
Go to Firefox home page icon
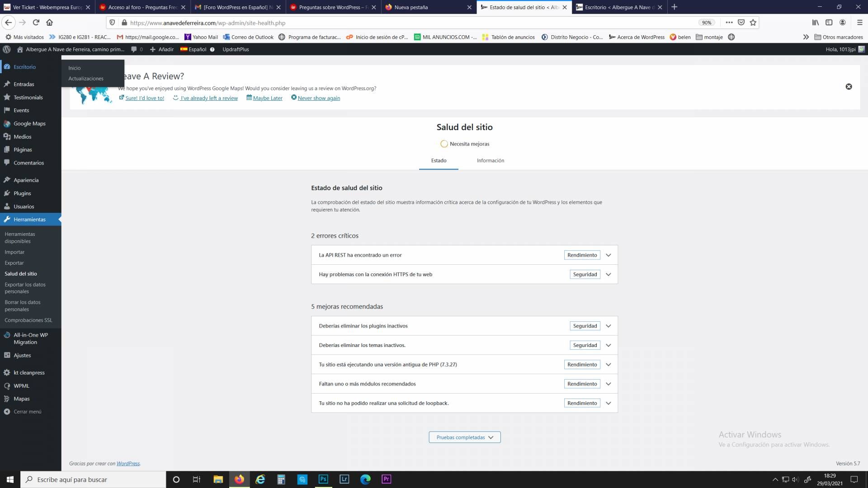pyautogui.click(x=50, y=23)
